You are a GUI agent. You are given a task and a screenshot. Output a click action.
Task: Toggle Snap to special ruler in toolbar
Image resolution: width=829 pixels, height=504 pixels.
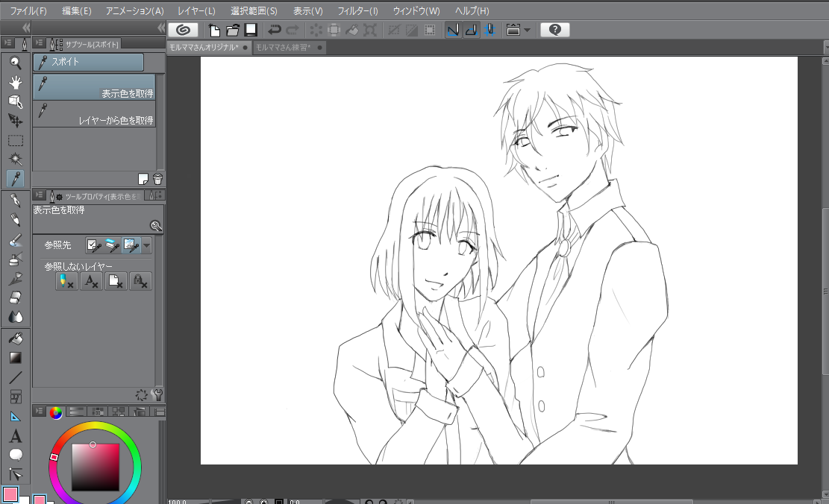pos(471,30)
